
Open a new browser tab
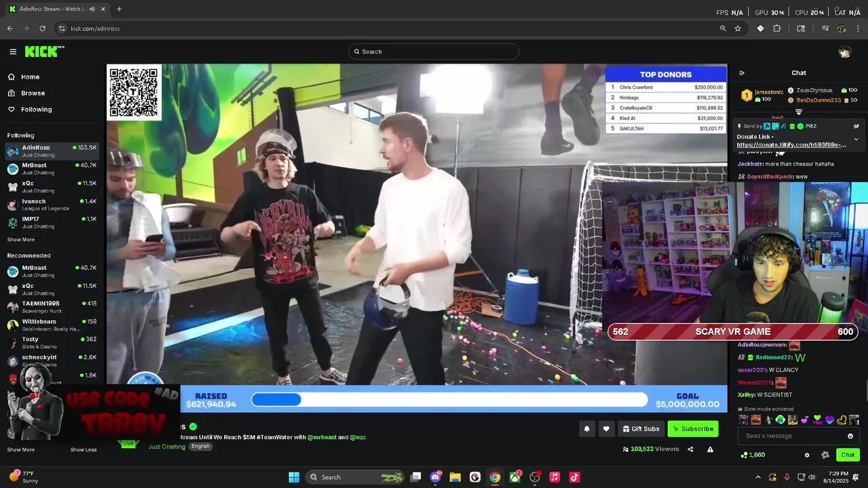tap(119, 9)
